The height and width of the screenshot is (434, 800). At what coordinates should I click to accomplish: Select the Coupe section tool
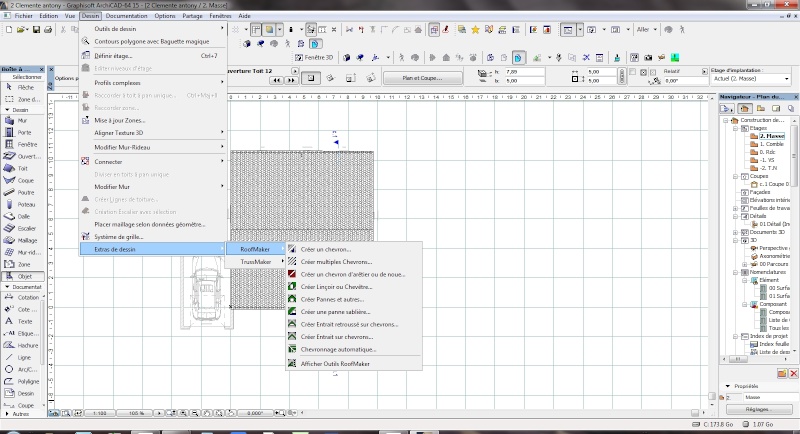point(22,406)
